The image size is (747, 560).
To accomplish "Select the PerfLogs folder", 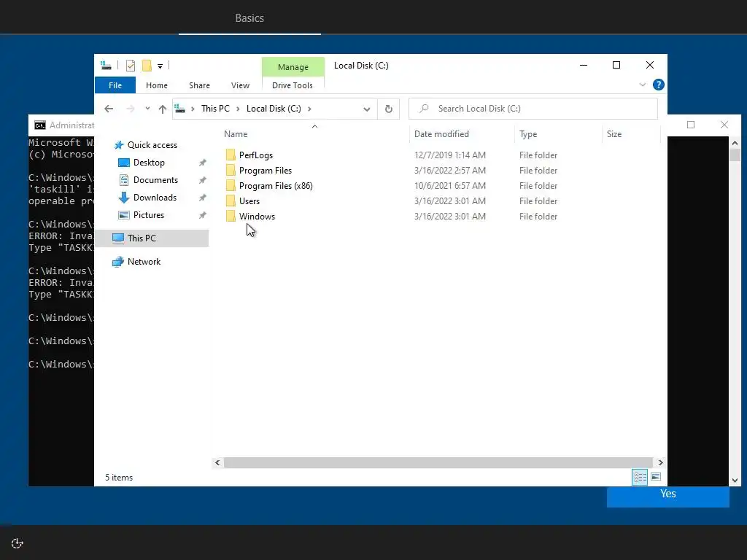I will tap(256, 155).
